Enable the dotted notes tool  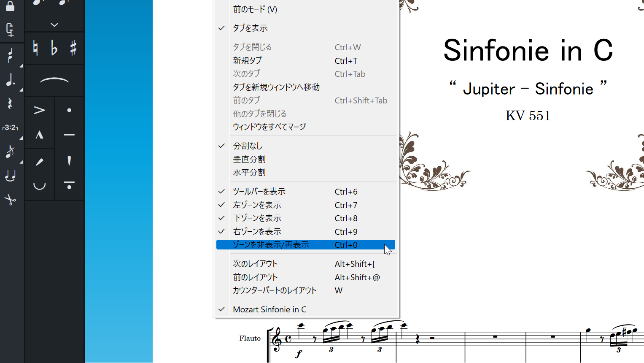[10, 79]
